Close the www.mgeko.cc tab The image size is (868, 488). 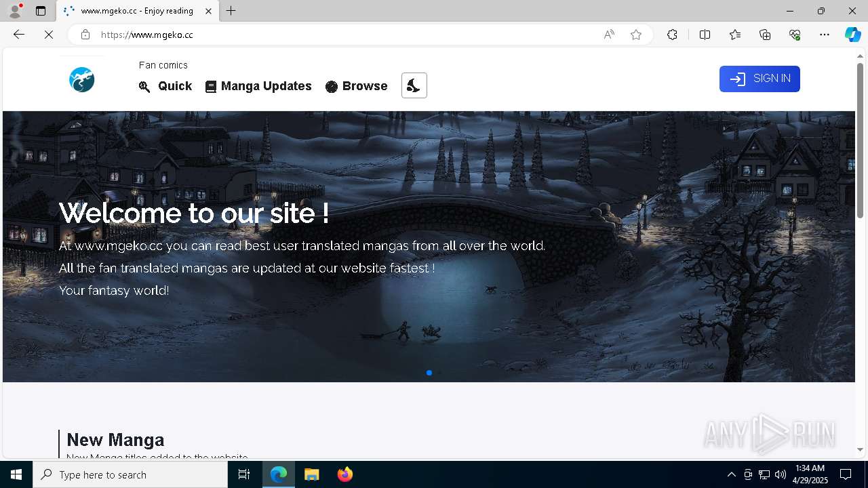click(x=208, y=11)
